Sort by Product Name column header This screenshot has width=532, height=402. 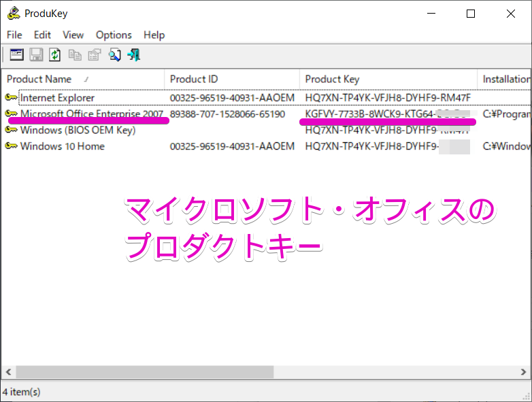click(x=83, y=79)
